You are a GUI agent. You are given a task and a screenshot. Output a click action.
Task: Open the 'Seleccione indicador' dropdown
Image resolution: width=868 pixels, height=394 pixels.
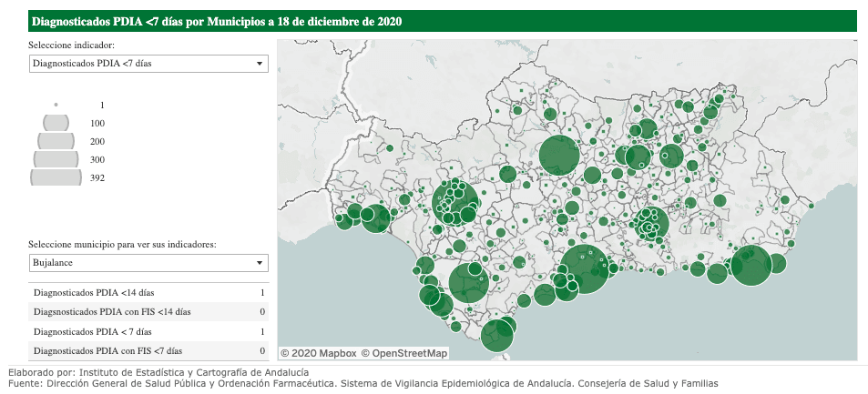(148, 64)
